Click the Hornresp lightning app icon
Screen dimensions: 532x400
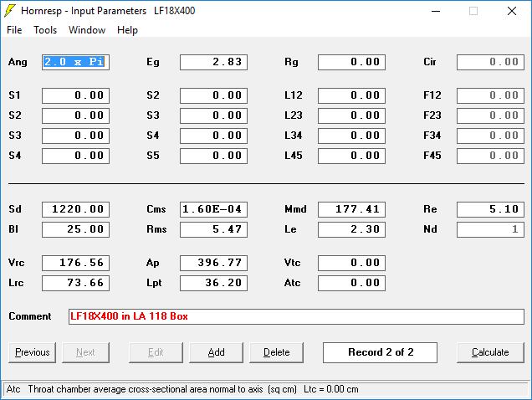10,11
